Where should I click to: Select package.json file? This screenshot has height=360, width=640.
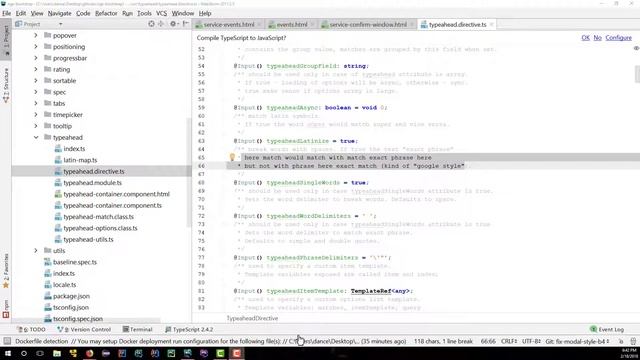coord(71,296)
